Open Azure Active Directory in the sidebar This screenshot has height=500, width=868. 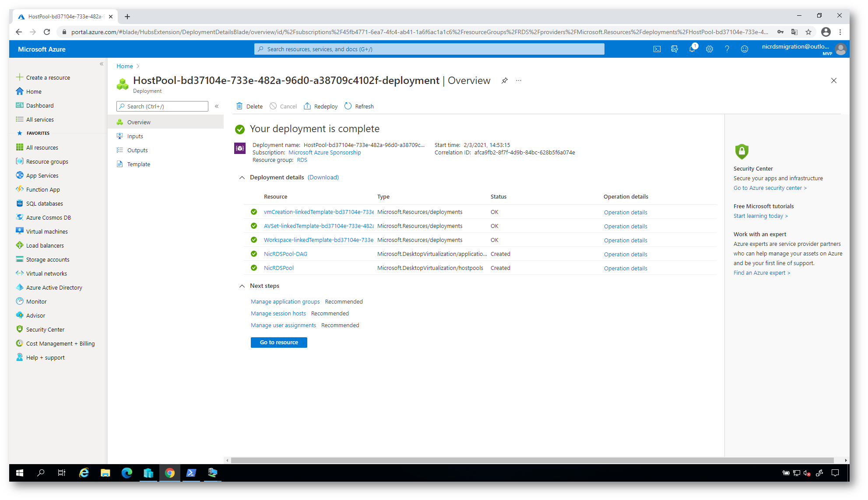(49, 288)
